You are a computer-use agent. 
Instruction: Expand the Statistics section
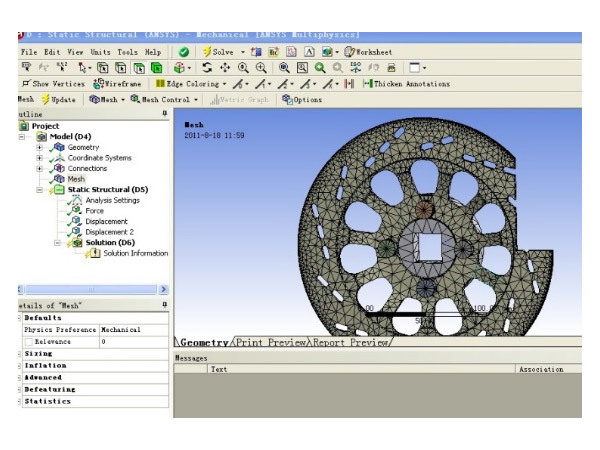pos(19,401)
